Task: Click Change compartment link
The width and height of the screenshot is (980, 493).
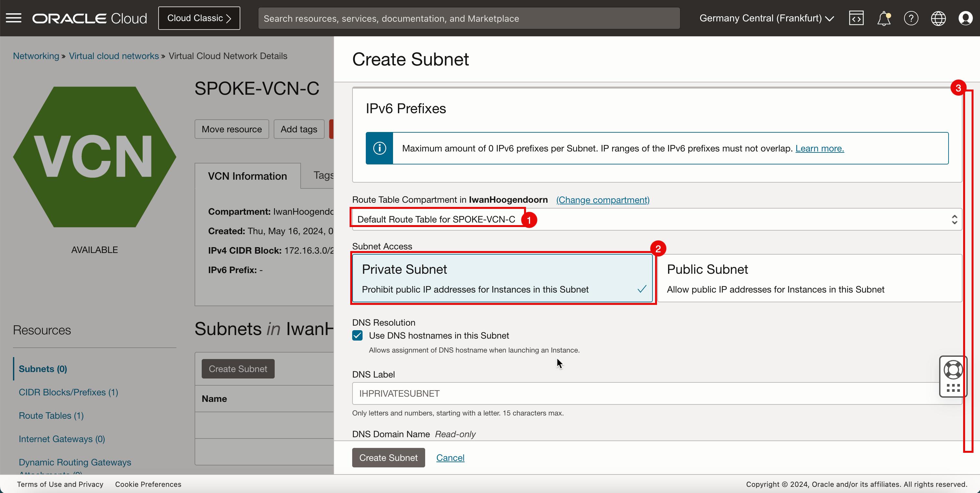Action: (602, 199)
